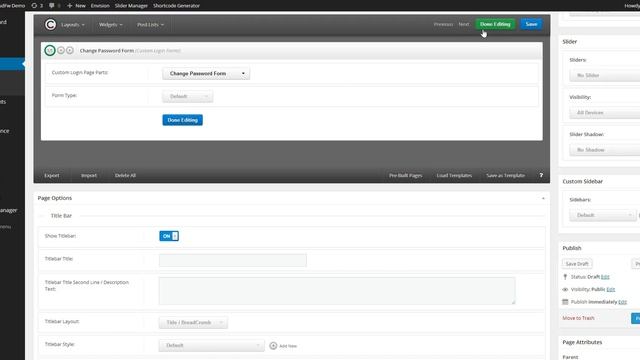Click the Save Draft button
This screenshot has height=360, width=640.
[577, 264]
